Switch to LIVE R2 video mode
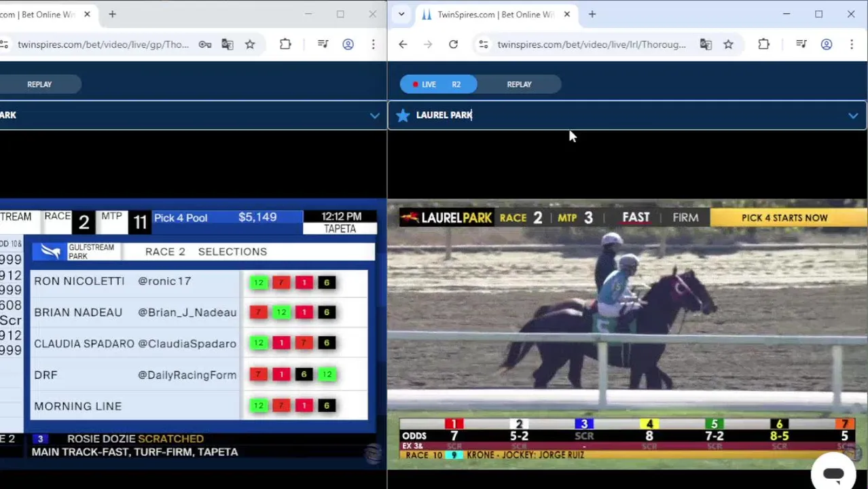868x489 pixels. pyautogui.click(x=438, y=84)
